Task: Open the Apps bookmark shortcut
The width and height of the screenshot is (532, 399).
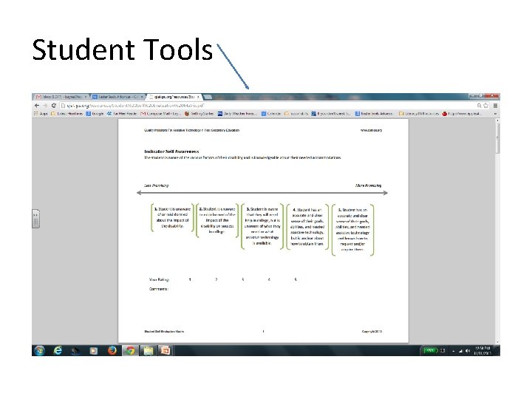Action: [x=41, y=114]
